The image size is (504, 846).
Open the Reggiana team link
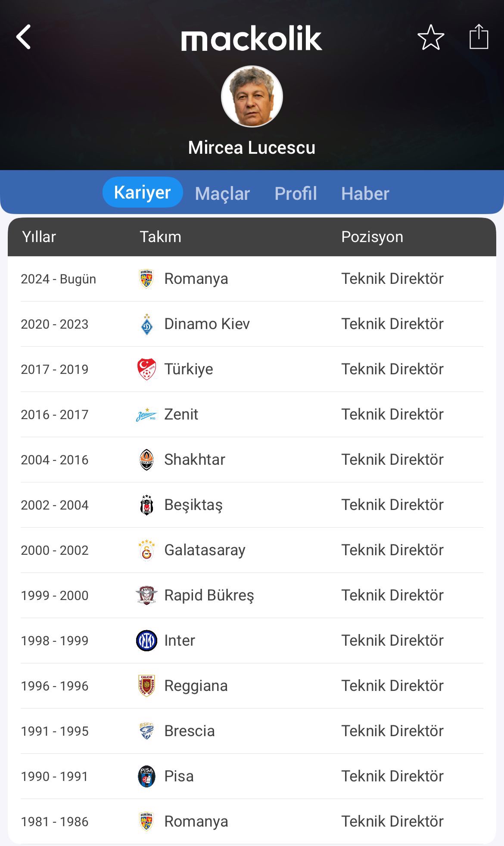[x=196, y=686]
